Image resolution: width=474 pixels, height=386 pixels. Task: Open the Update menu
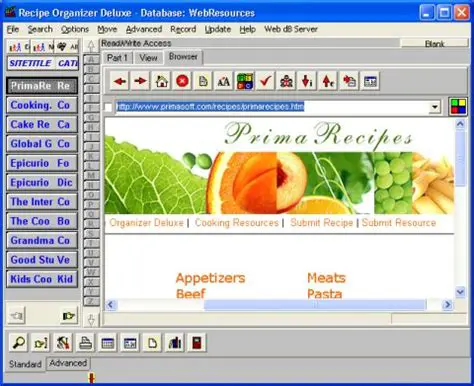tap(218, 29)
